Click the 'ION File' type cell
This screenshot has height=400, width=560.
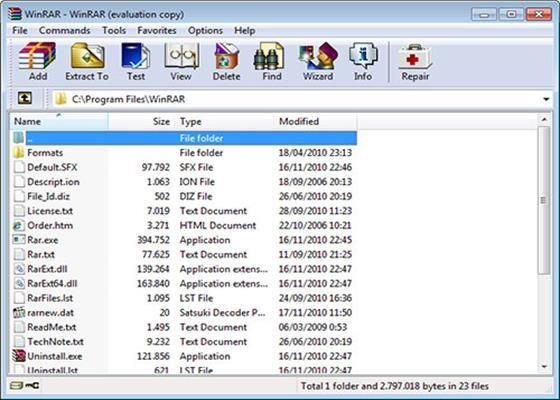coord(197,182)
